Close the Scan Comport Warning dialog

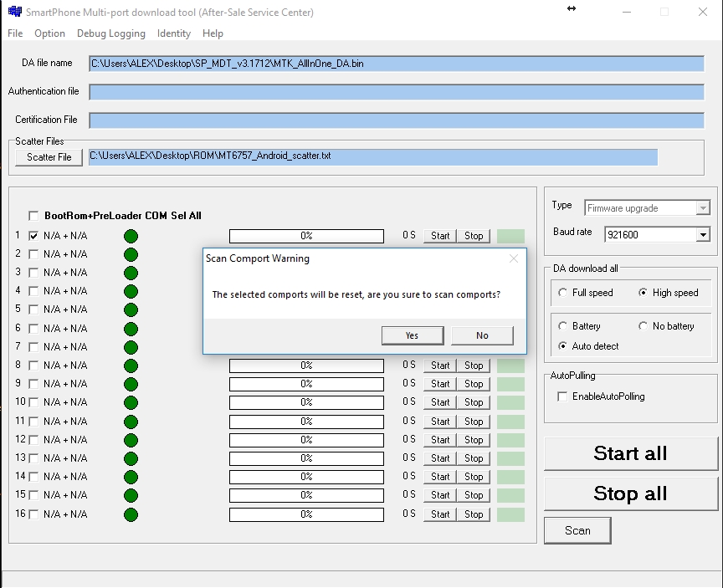[514, 258]
